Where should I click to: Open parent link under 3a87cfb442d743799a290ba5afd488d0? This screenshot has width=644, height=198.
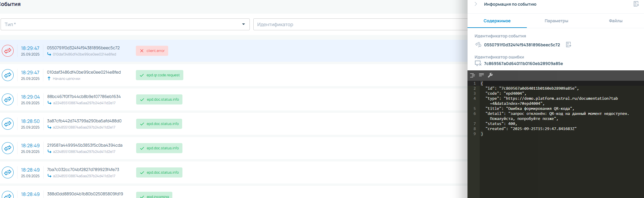click(x=84, y=127)
